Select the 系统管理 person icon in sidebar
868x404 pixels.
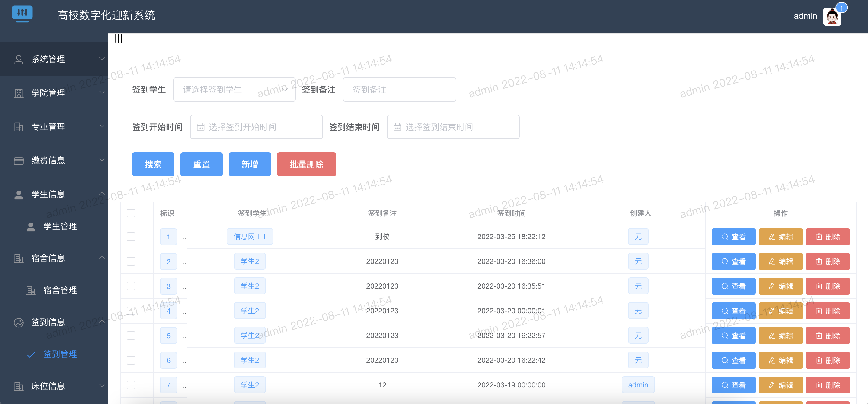tap(18, 59)
